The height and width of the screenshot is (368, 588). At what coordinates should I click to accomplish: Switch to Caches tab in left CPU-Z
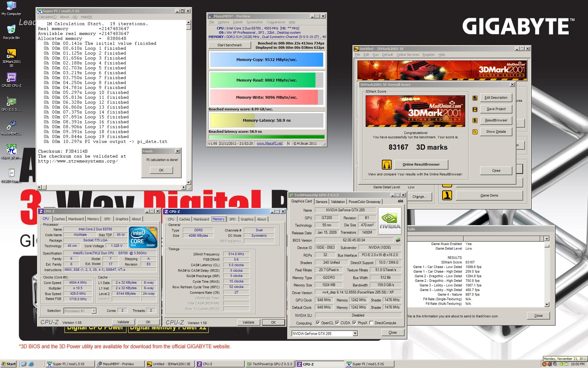coord(59,219)
